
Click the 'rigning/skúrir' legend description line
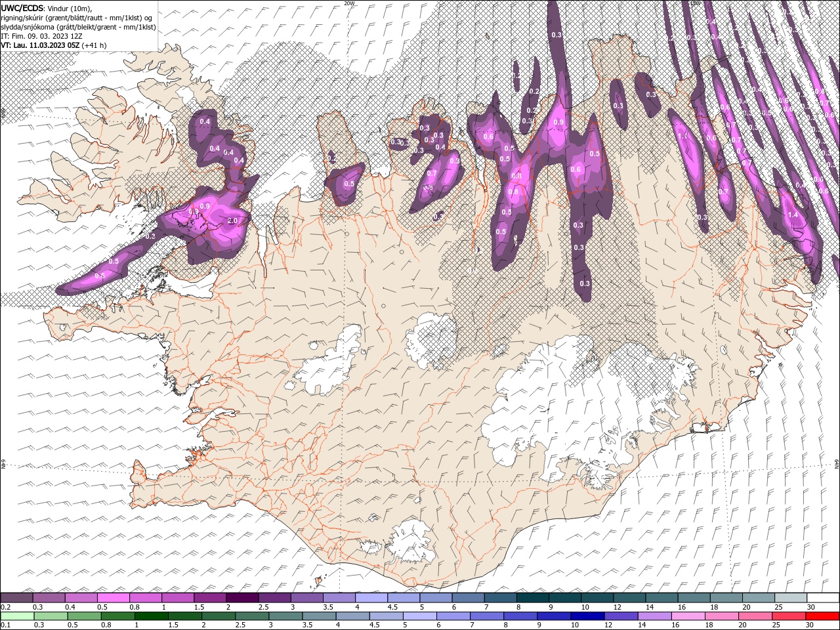(77, 18)
